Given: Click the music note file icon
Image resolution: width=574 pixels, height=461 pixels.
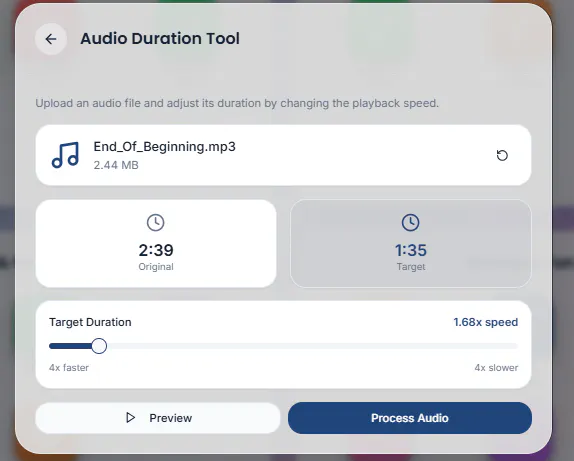Looking at the screenshot, I should pos(66,155).
